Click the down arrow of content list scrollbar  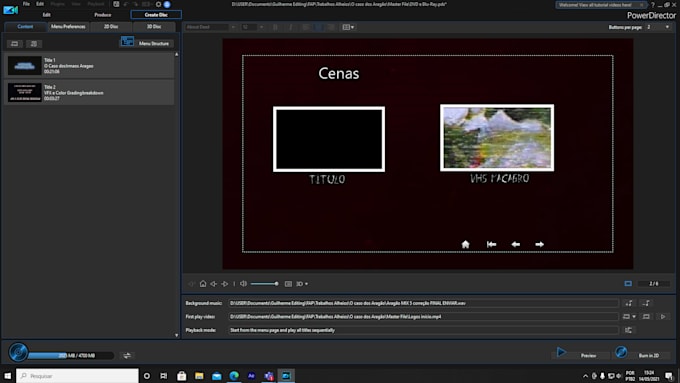pyautogui.click(x=177, y=335)
